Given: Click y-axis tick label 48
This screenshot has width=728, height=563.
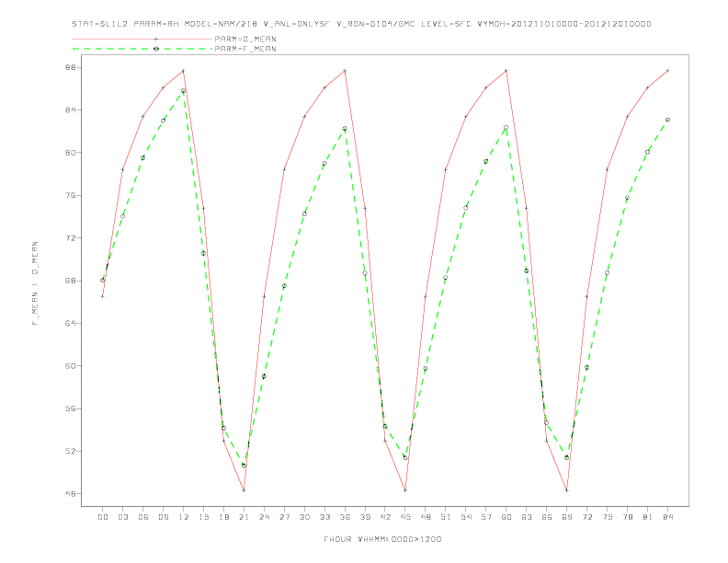Looking at the screenshot, I should pos(70,494).
